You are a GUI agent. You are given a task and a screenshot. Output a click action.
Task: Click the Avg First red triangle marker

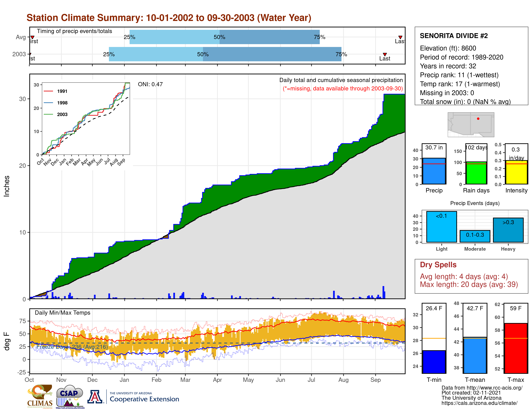tap(32, 37)
